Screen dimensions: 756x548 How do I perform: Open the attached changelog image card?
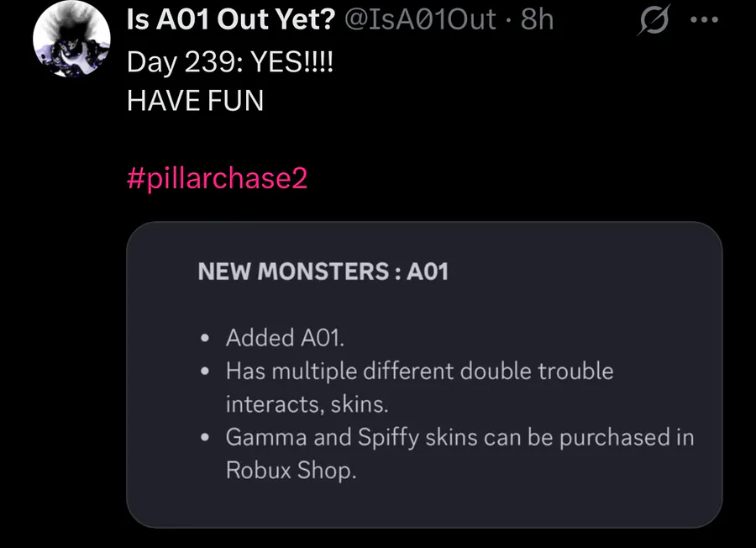424,374
